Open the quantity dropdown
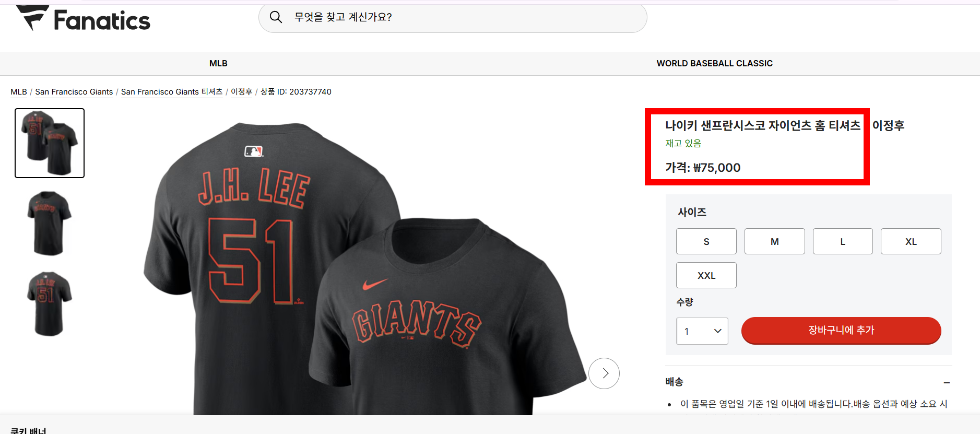 (702, 331)
